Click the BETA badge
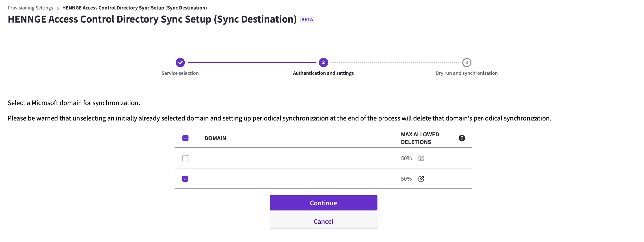 (x=307, y=19)
